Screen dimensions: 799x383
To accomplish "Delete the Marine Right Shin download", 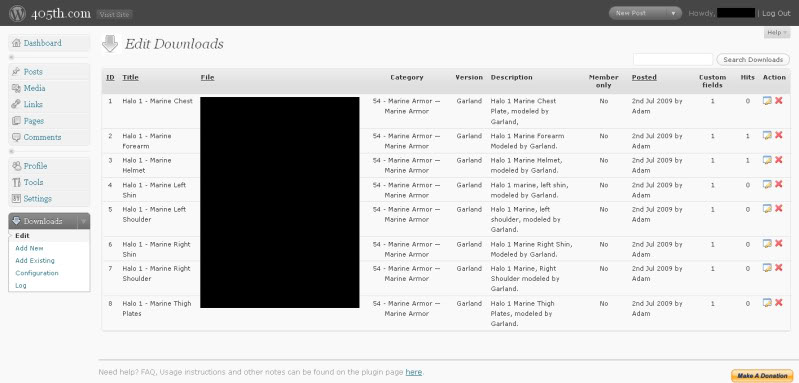I will tap(779, 243).
